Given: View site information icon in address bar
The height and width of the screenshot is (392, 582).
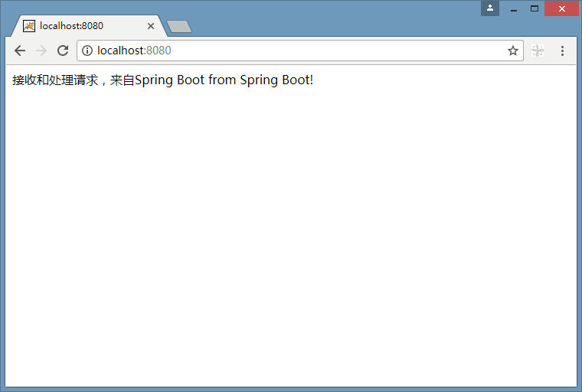Looking at the screenshot, I should (x=87, y=51).
